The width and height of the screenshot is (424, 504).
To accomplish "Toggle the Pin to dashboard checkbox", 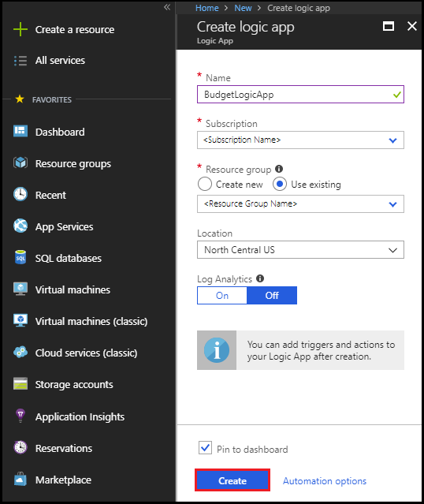I will (205, 448).
